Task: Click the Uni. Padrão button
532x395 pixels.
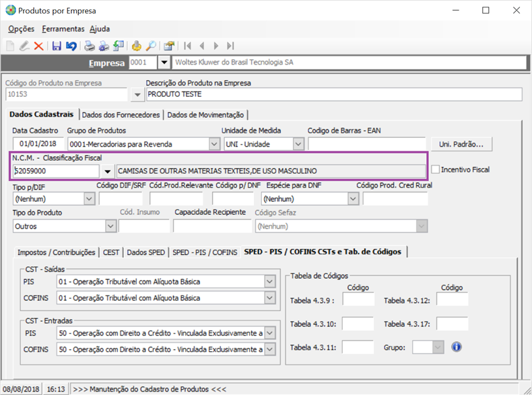Action: 461,144
